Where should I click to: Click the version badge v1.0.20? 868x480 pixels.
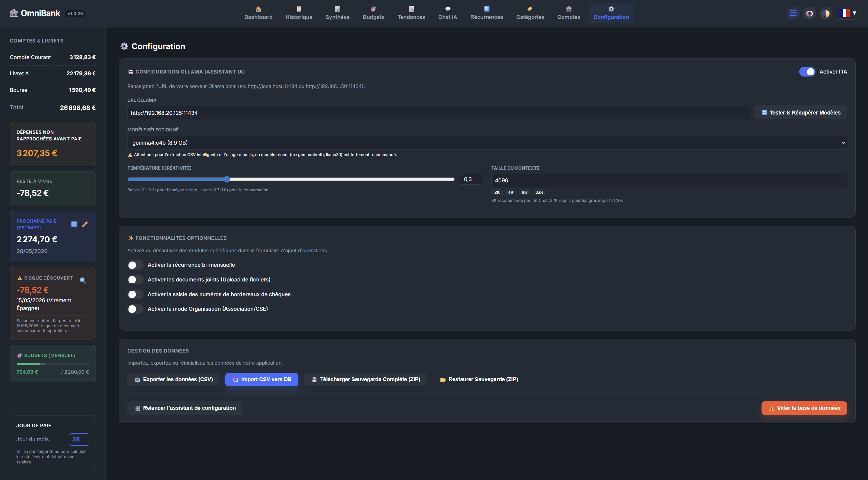click(x=75, y=14)
